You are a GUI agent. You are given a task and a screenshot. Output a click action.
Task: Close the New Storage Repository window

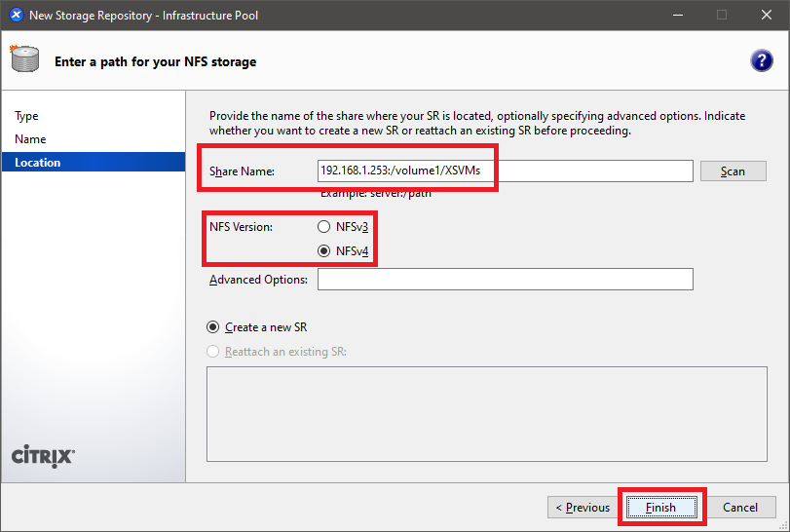pyautogui.click(x=767, y=15)
